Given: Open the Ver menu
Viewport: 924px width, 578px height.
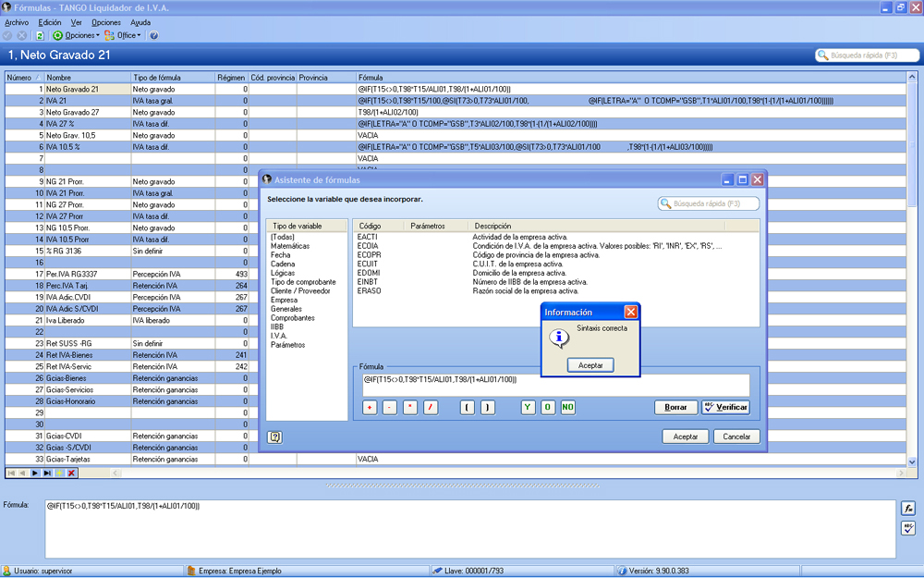Looking at the screenshot, I should pyautogui.click(x=76, y=22).
